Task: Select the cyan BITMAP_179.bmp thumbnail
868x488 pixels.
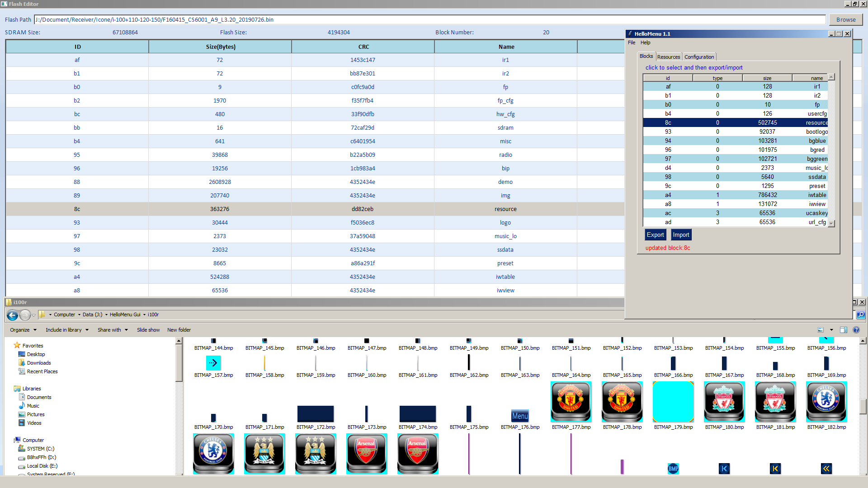Action: pos(673,402)
